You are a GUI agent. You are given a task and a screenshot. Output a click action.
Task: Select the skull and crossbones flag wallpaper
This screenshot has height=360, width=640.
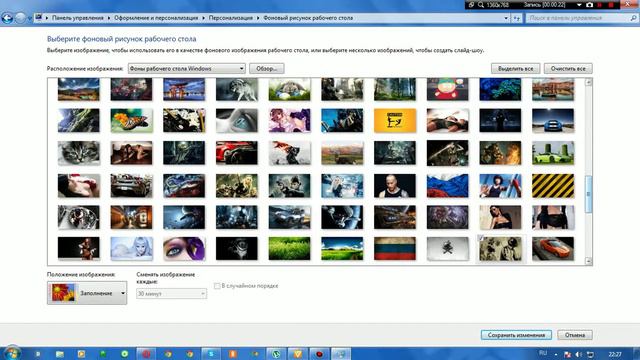click(x=447, y=248)
